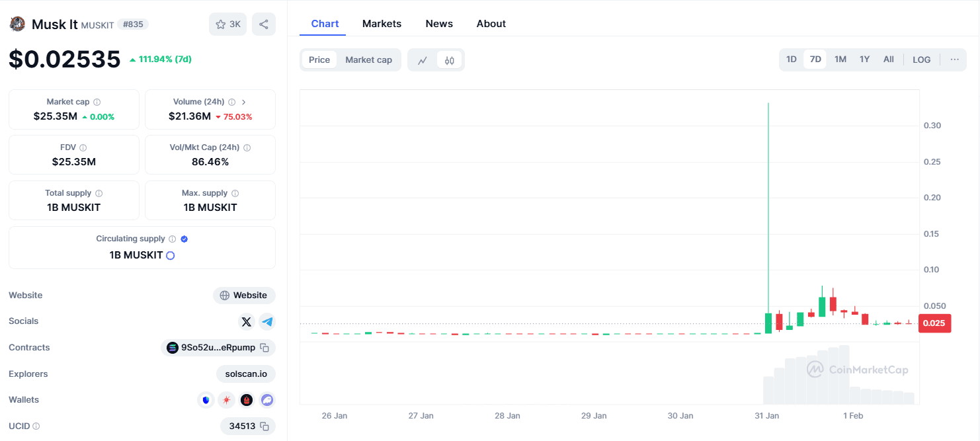Switch chart to line view

[x=423, y=60]
